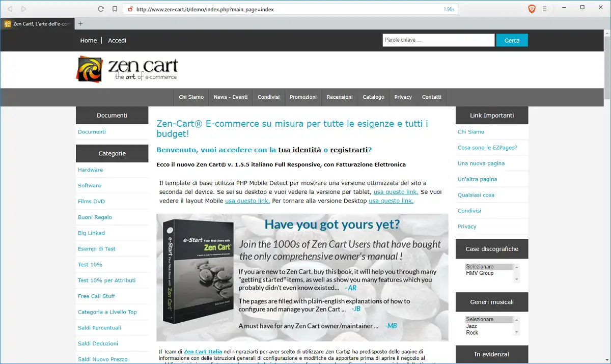
Task: Browse the Buoni Regalo category
Action: pyautogui.click(x=95, y=217)
